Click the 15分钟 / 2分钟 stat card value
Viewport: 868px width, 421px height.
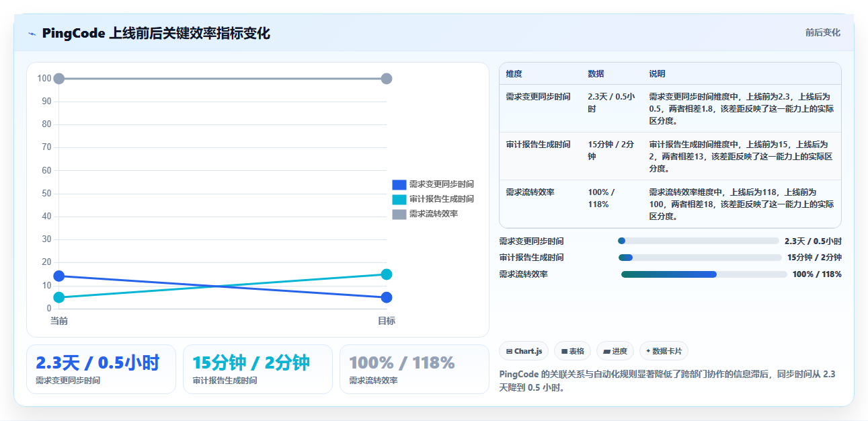(x=251, y=363)
